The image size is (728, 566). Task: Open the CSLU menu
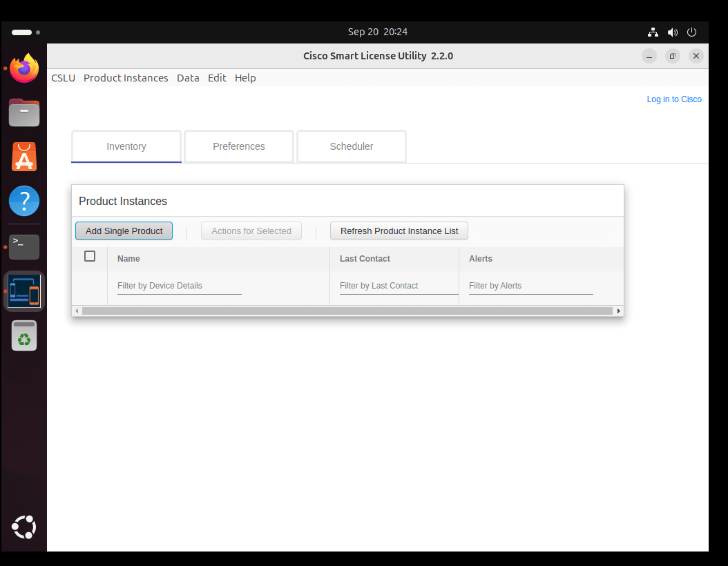tap(63, 78)
